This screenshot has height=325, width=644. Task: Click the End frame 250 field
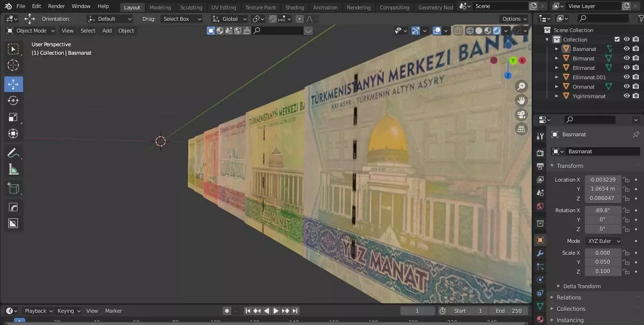point(509,311)
